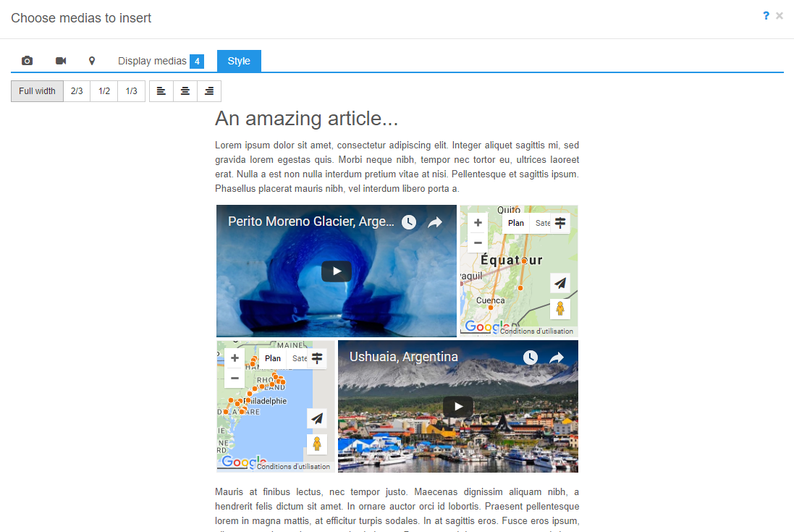Center align the media block
This screenshot has height=532, width=794.
point(185,91)
